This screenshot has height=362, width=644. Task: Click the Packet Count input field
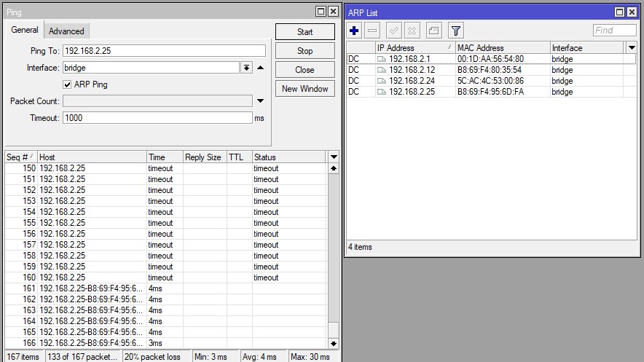(x=157, y=101)
